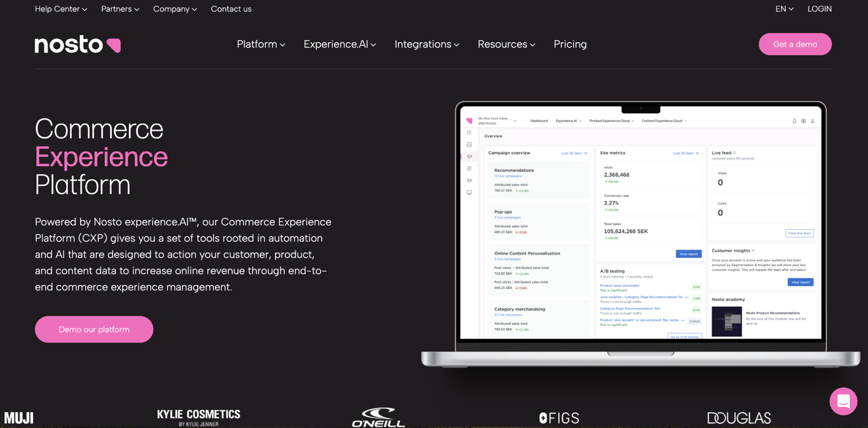Click the 12 live campaigns link under Recommendations
The width and height of the screenshot is (868, 428).
508,176
